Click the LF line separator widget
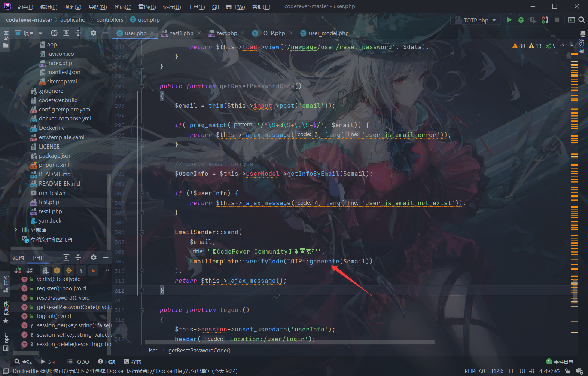 [x=512, y=371]
